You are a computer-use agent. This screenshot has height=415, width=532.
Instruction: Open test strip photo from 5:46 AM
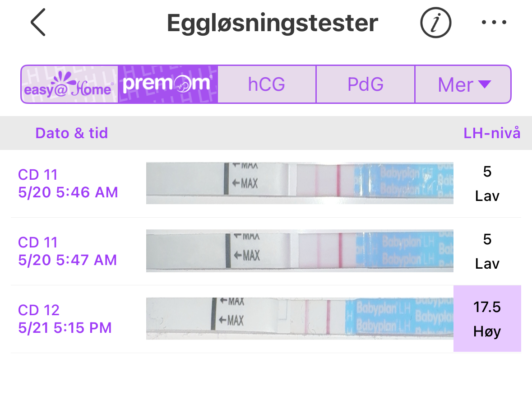coord(300,183)
